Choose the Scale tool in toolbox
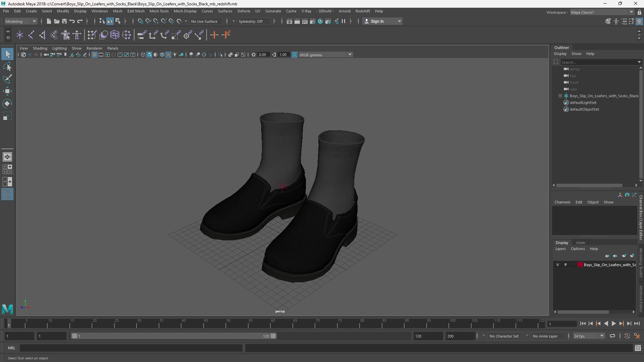 (x=7, y=116)
